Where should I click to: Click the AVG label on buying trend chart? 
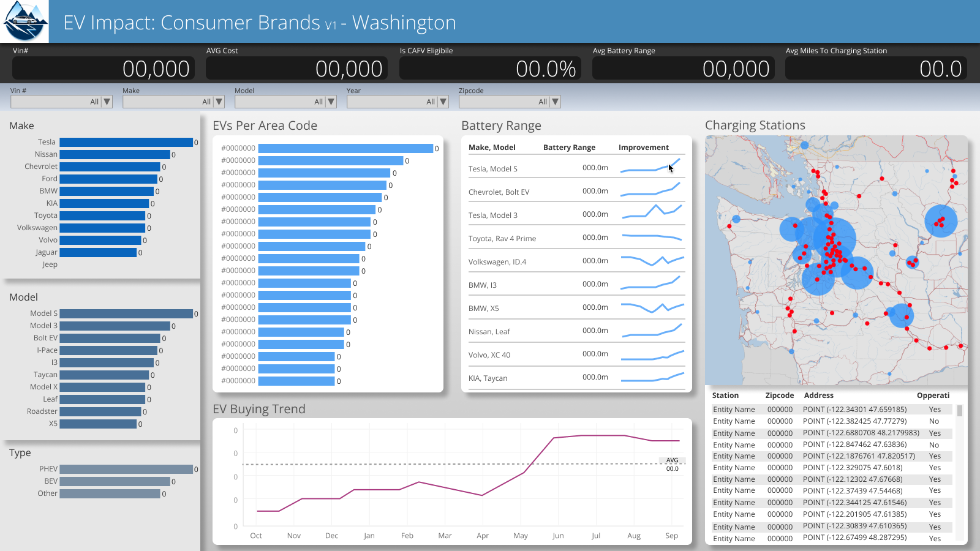(672, 460)
